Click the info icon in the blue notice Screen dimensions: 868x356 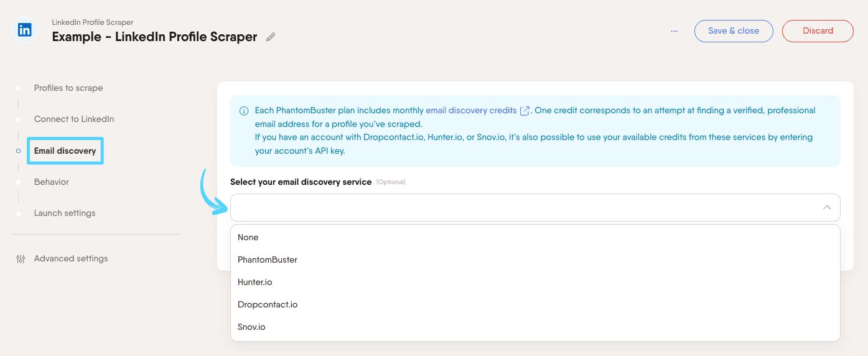pos(244,111)
